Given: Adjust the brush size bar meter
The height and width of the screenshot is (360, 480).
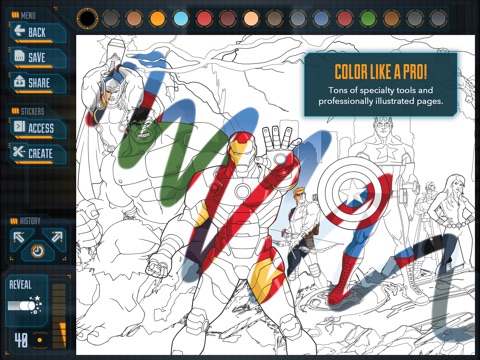Looking at the screenshot, I should 59,316.
